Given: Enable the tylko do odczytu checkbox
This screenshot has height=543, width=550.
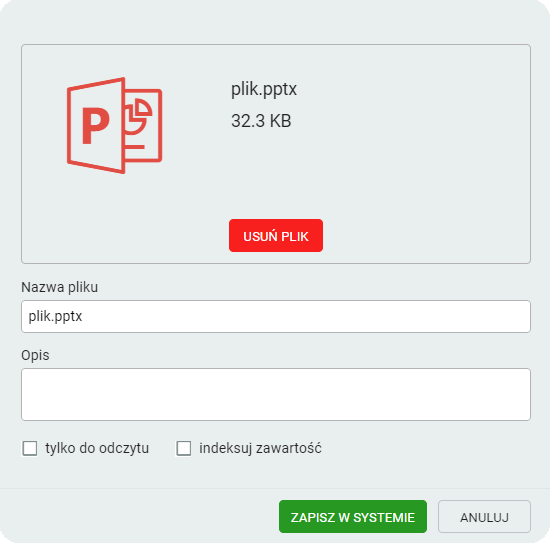Looking at the screenshot, I should click(30, 448).
